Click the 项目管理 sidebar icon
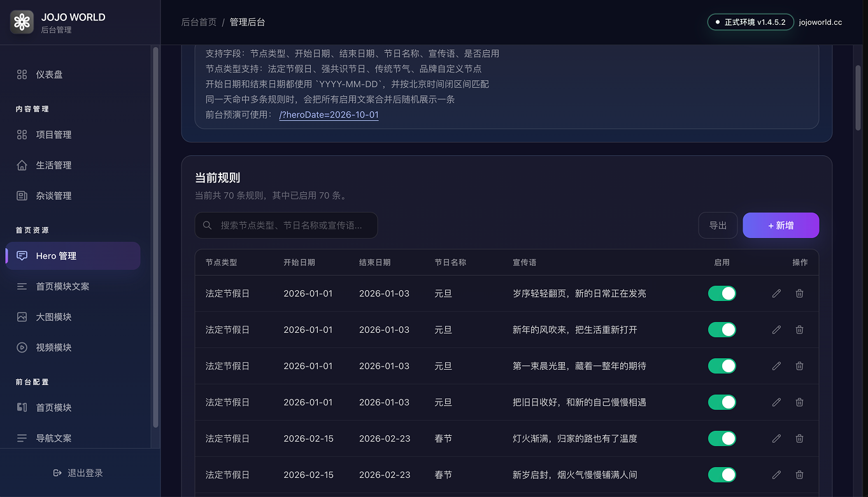Image resolution: width=868 pixels, height=497 pixels. click(22, 135)
